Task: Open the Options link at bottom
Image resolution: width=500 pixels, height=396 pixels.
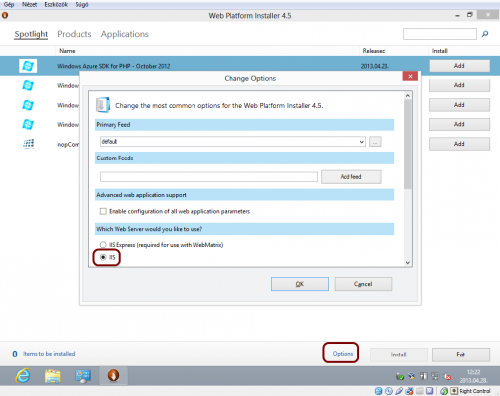Action: [343, 354]
